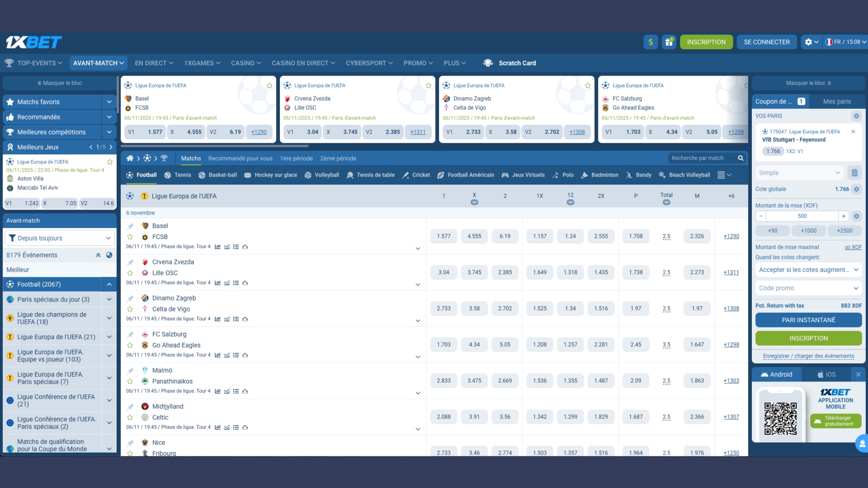
Task: Switch to the 1ère période tab
Action: (296, 158)
